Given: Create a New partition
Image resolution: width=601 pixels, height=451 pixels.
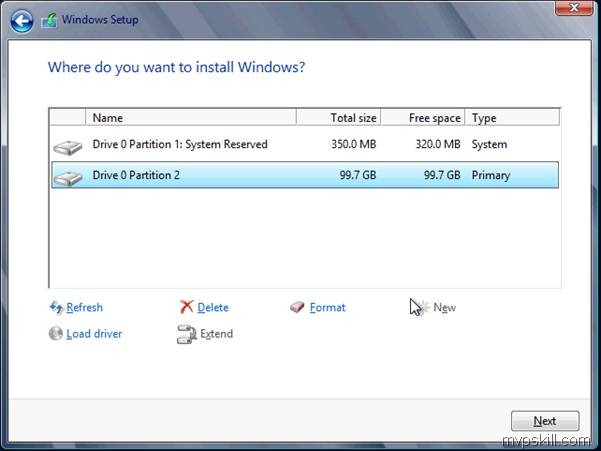Looking at the screenshot, I should tap(445, 307).
